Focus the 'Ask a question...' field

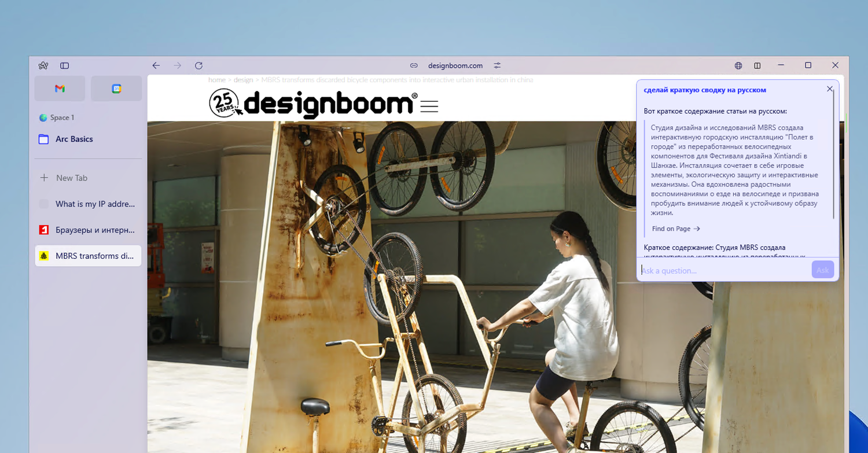coord(724,270)
